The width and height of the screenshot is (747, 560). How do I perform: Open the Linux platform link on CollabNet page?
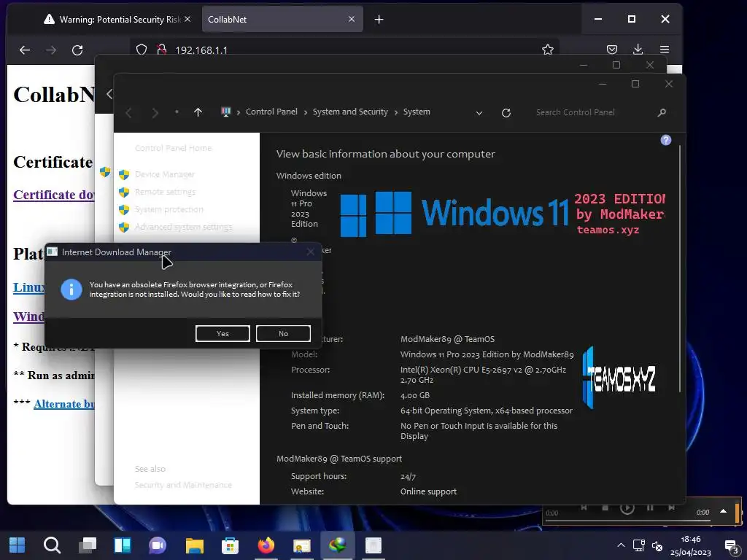[x=29, y=287]
